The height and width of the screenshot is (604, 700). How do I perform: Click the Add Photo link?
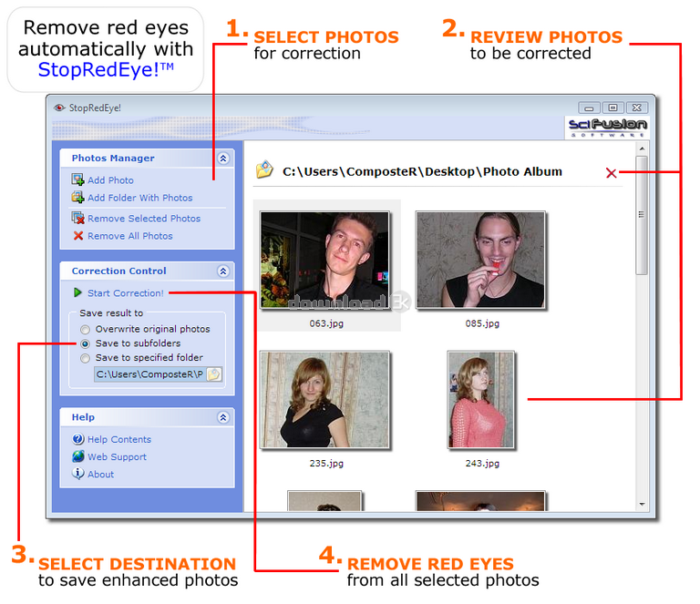click(110, 180)
